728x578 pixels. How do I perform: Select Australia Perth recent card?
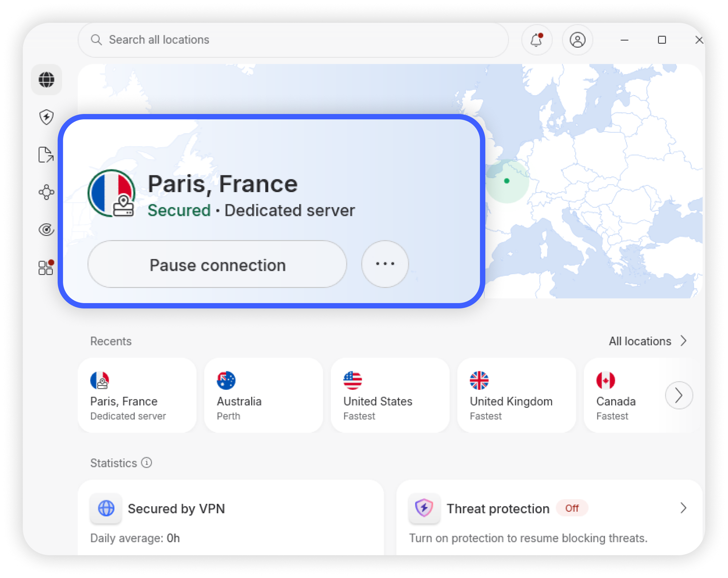(264, 395)
